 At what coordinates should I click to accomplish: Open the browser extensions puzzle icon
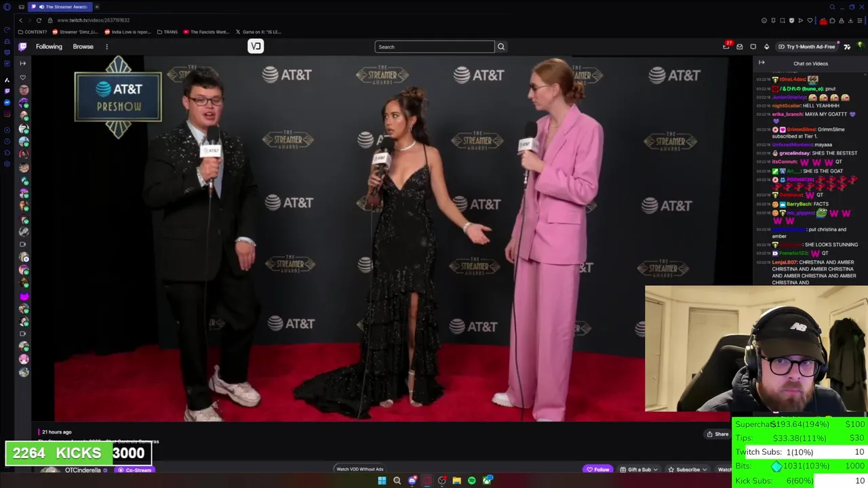coord(832,20)
